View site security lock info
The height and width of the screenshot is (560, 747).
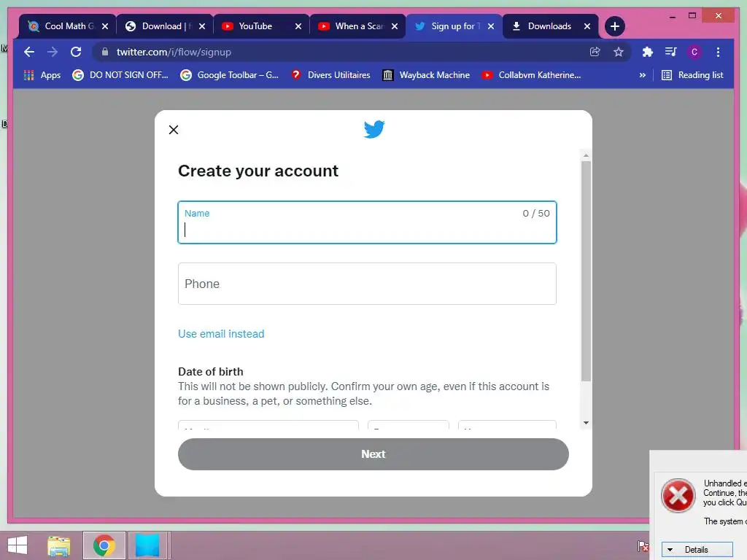(105, 52)
